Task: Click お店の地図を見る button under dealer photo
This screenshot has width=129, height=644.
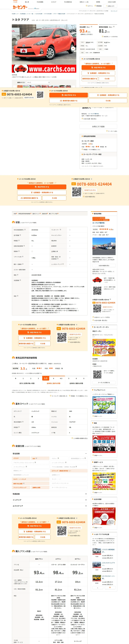Action: click(104, 266)
